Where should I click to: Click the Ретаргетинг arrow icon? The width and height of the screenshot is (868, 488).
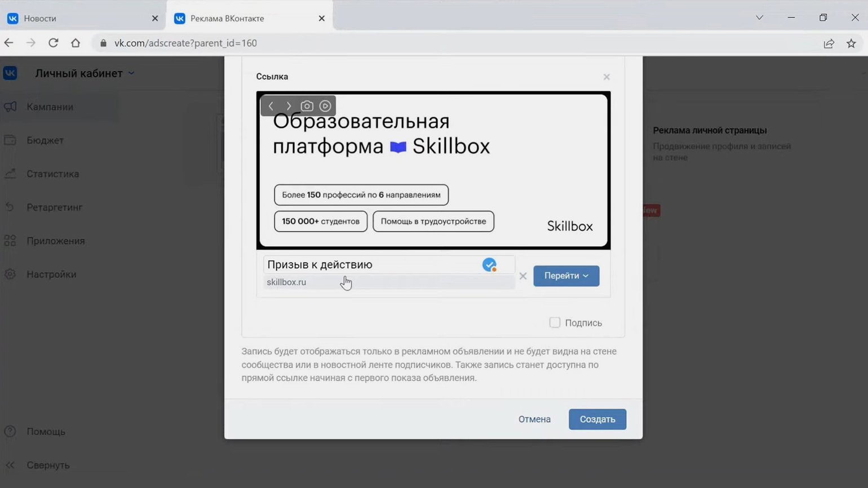tap(10, 207)
